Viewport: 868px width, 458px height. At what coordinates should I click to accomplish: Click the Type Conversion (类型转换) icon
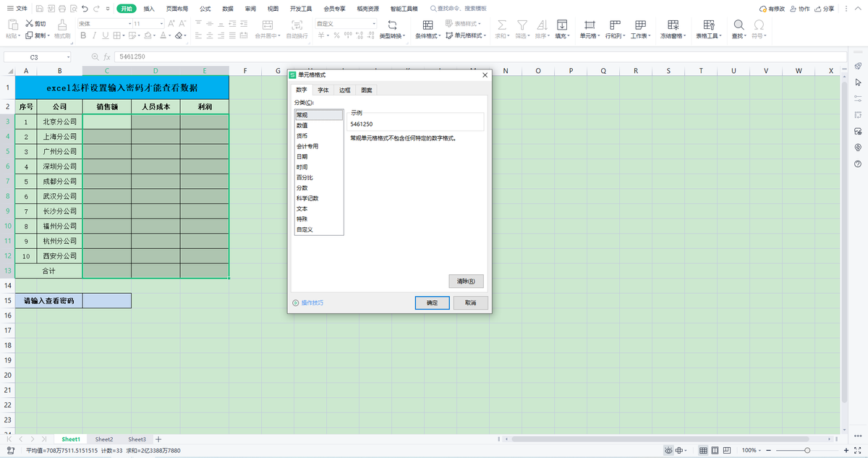[392, 25]
